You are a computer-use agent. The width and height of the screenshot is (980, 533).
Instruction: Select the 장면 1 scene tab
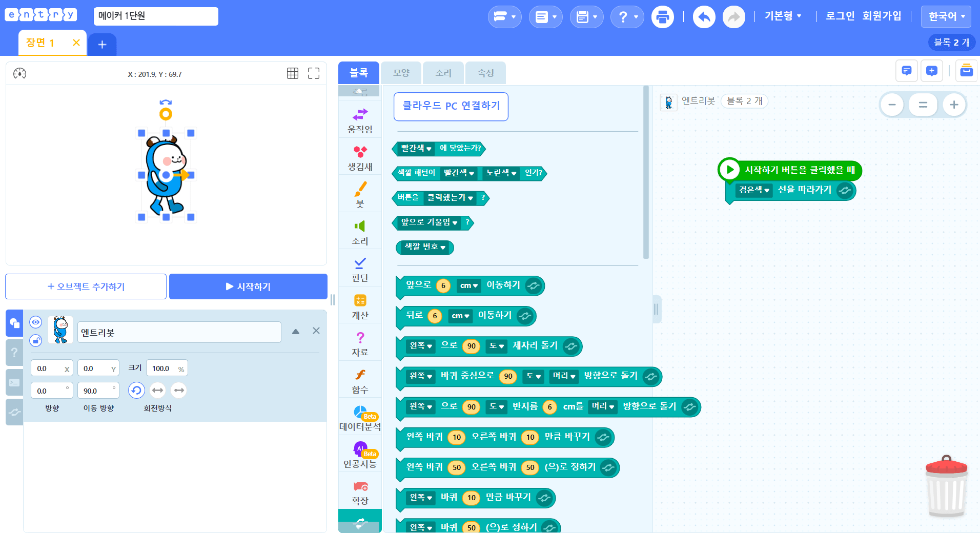click(x=41, y=43)
